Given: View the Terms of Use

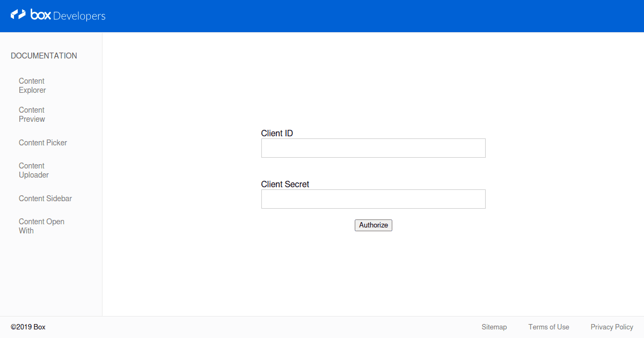Looking at the screenshot, I should (548, 327).
